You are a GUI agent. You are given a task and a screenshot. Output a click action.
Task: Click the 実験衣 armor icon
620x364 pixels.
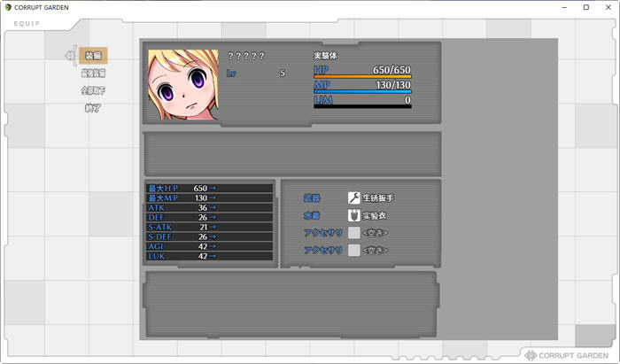click(x=354, y=215)
